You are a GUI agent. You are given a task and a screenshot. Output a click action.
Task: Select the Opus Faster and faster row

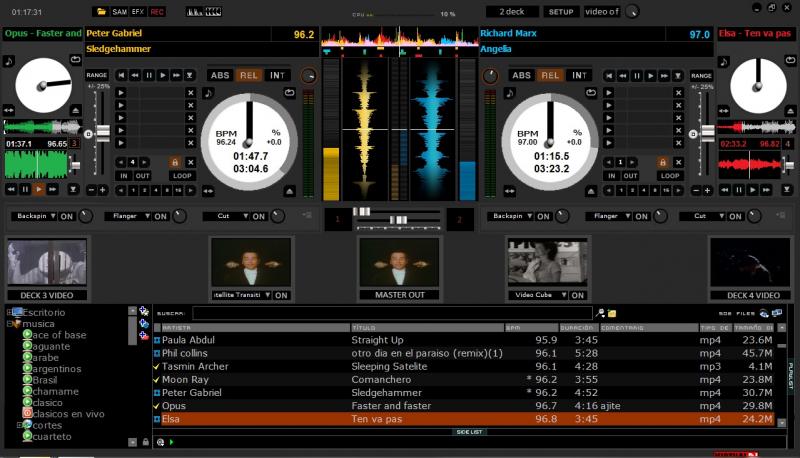click(464, 406)
